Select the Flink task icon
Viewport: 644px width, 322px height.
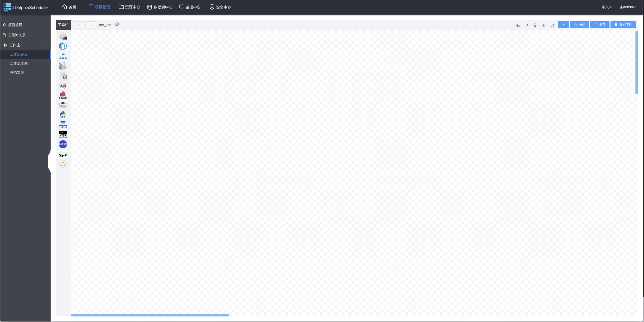tap(63, 95)
